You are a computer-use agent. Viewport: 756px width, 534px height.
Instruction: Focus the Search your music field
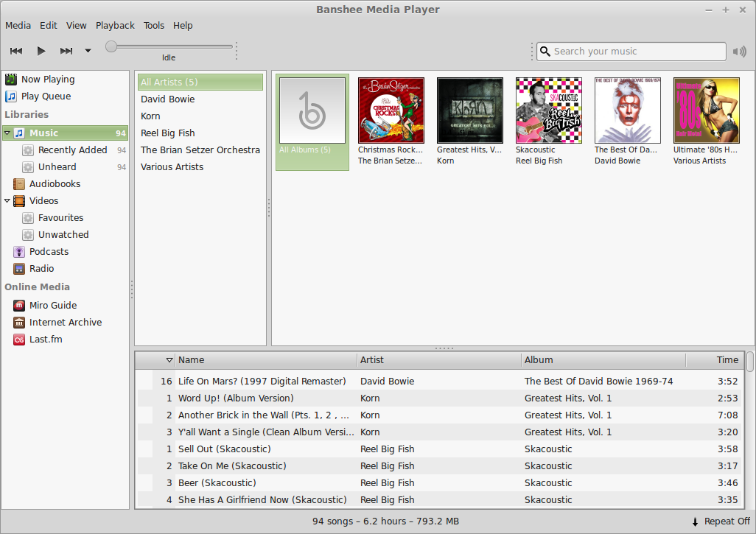click(631, 51)
